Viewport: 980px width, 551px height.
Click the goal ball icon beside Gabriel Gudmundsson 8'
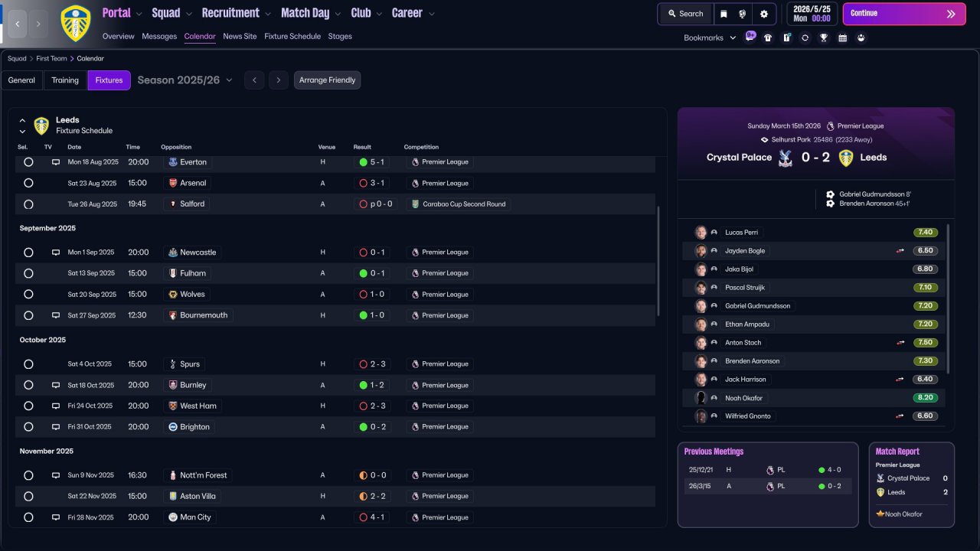[x=830, y=194]
